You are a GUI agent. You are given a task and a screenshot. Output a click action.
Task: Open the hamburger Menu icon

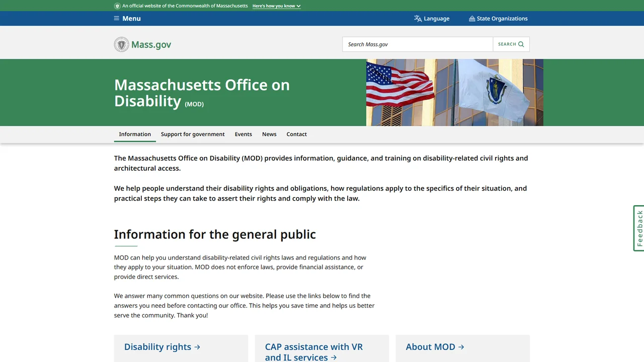pyautogui.click(x=117, y=19)
